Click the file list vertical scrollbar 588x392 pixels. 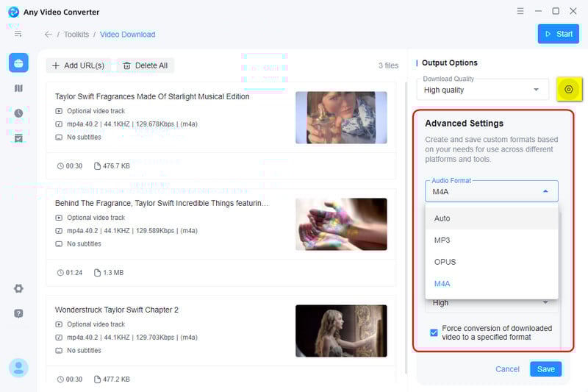click(406, 228)
